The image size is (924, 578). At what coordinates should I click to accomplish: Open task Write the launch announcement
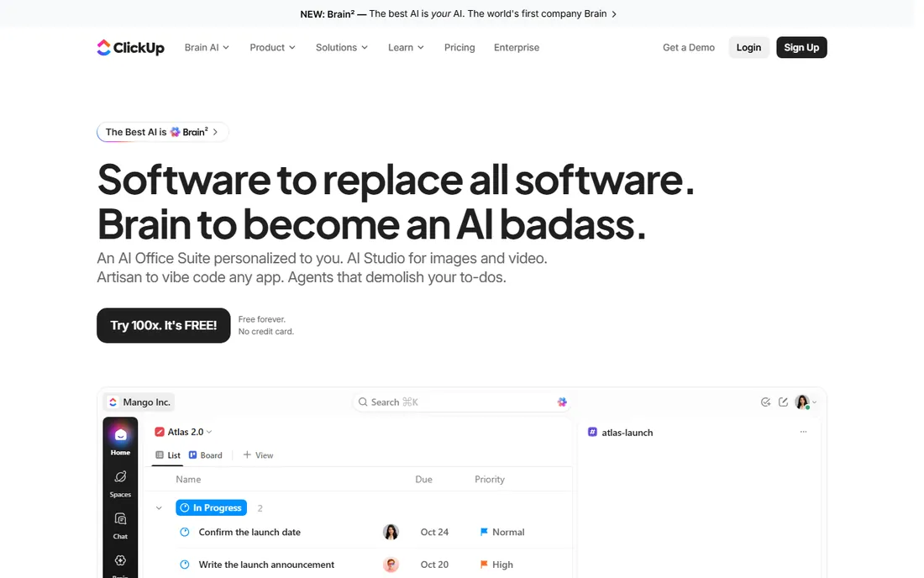coord(266,565)
